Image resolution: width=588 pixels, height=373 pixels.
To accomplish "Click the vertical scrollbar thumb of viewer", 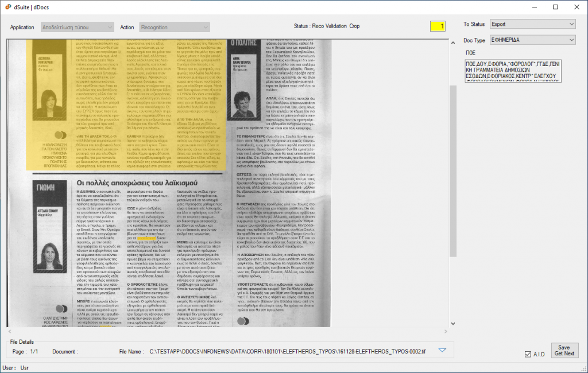I will 453,172.
